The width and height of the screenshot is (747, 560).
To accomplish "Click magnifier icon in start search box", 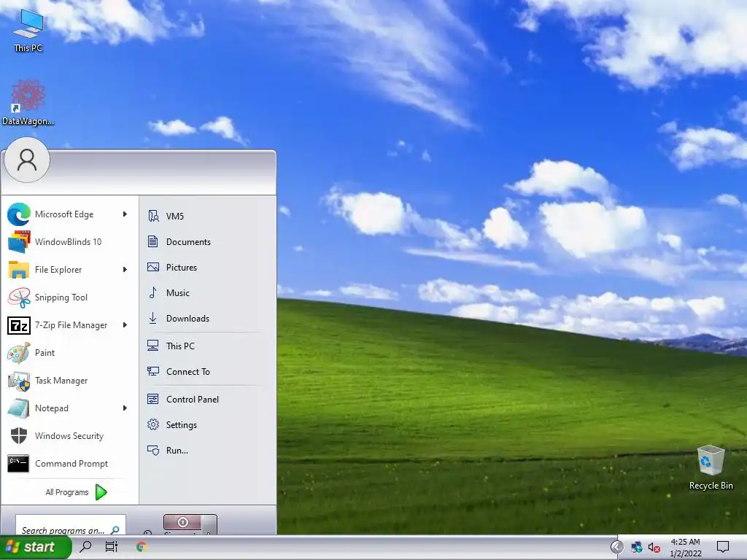I will coord(115,529).
